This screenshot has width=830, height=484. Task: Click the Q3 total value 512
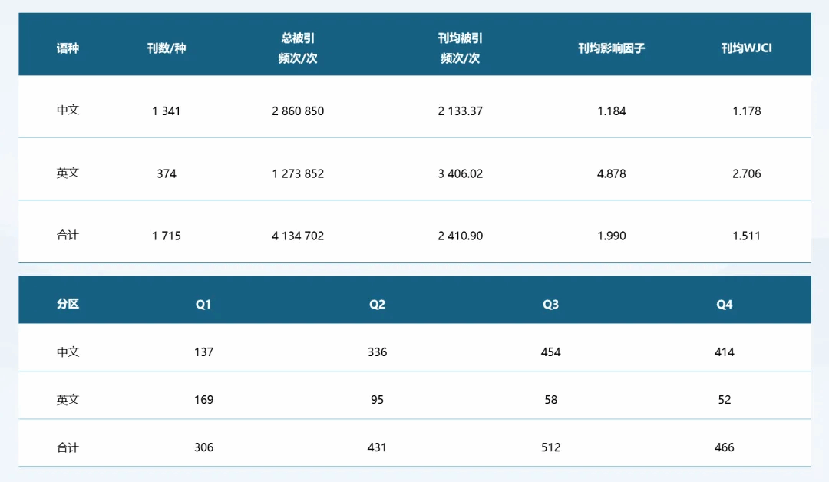click(551, 447)
